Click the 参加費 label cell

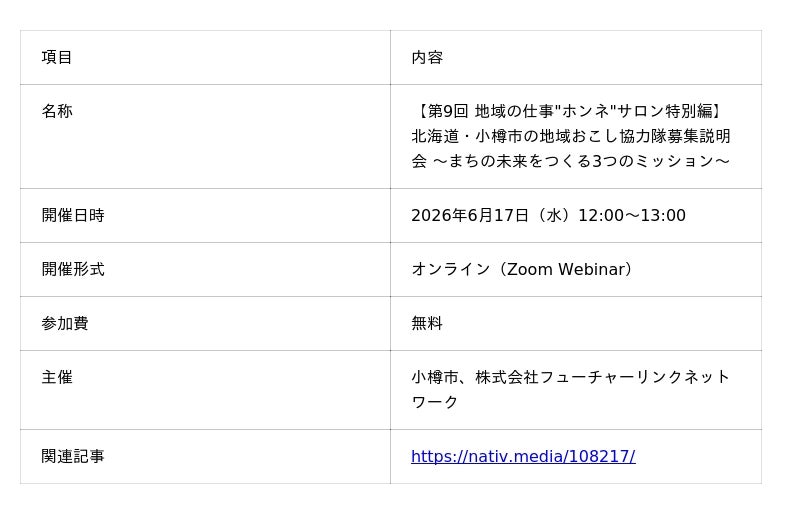[205, 324]
